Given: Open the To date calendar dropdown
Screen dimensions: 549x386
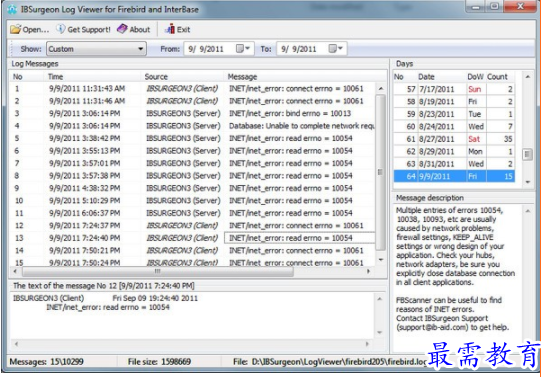Looking at the screenshot, I should click(x=336, y=48).
